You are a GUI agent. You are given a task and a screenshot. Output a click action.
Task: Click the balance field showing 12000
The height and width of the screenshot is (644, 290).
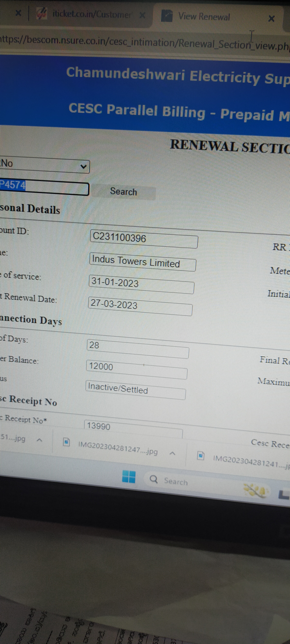point(137,369)
